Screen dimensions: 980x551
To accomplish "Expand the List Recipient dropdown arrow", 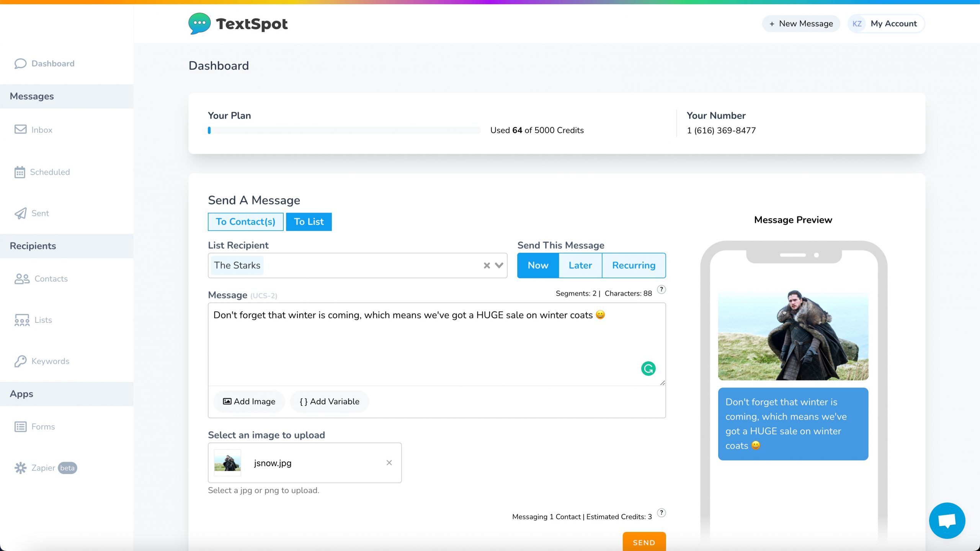I will click(x=499, y=265).
